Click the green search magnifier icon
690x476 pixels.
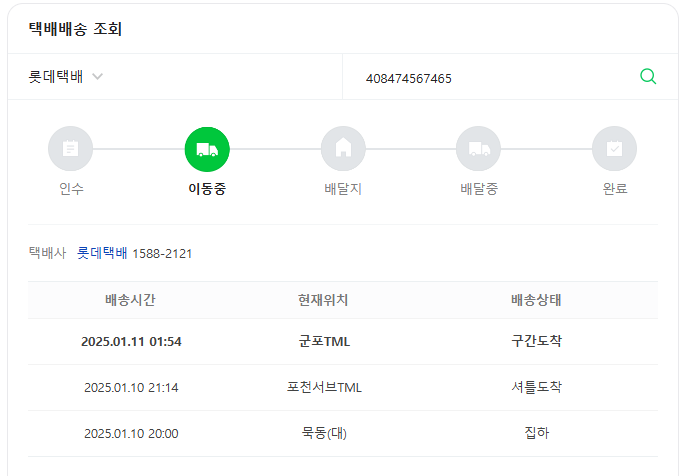(x=648, y=77)
